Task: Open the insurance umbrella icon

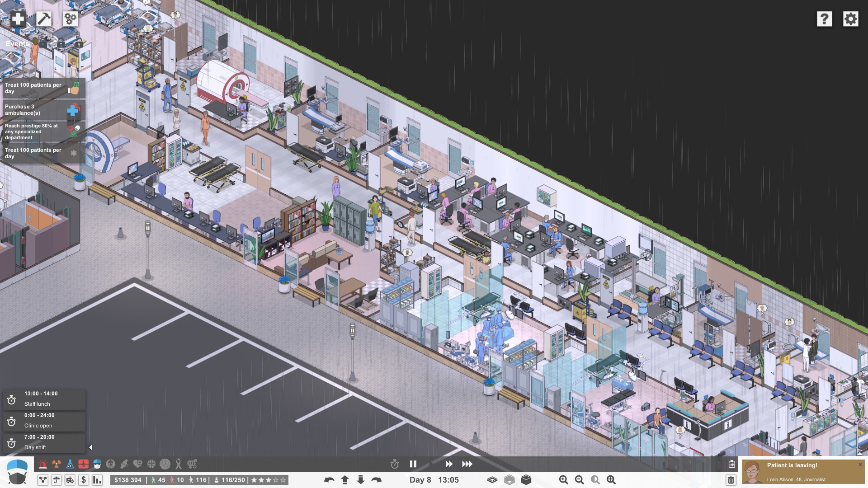Action: pyautogui.click(x=57, y=480)
